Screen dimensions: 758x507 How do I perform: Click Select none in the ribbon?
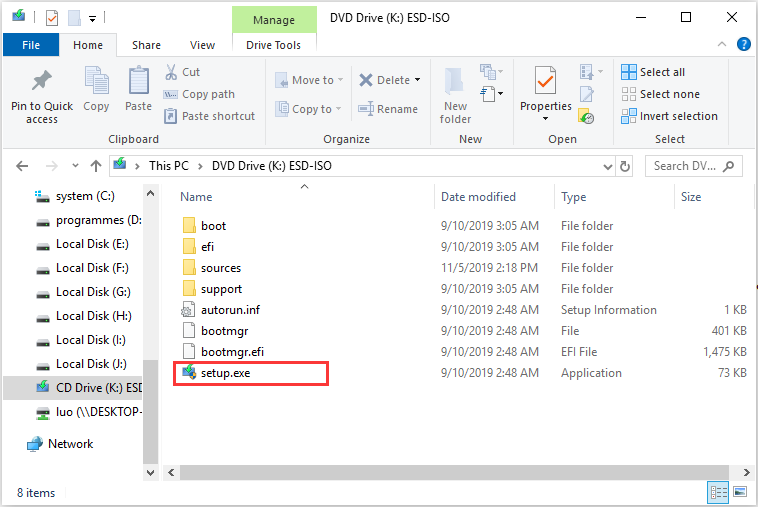660,94
